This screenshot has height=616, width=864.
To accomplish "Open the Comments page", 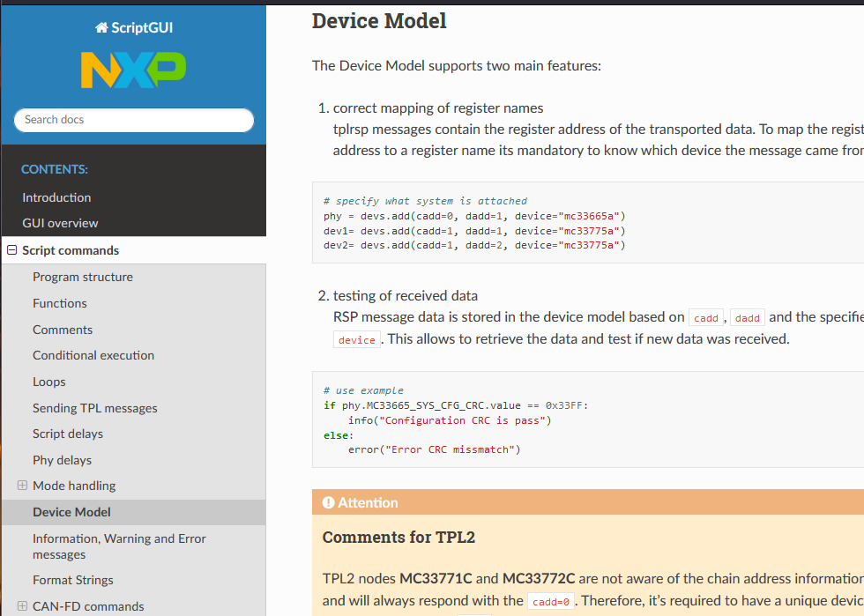I will pyautogui.click(x=63, y=330).
